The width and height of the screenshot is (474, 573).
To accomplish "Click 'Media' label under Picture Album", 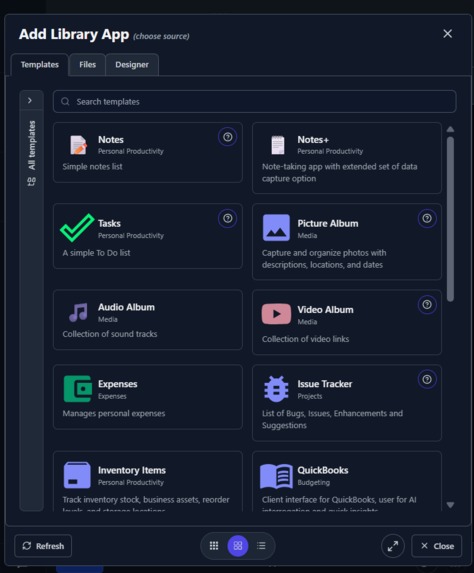I will (x=307, y=236).
